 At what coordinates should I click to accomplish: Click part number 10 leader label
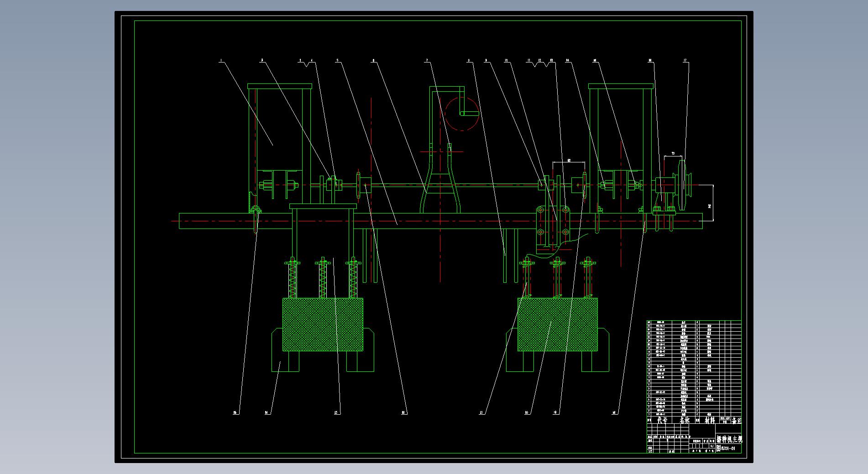(506, 60)
